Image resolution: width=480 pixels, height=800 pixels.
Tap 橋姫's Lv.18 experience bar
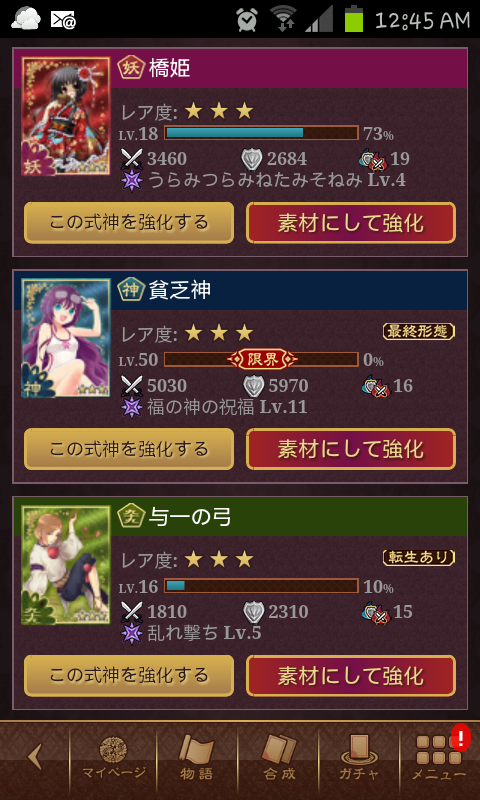(x=261, y=133)
